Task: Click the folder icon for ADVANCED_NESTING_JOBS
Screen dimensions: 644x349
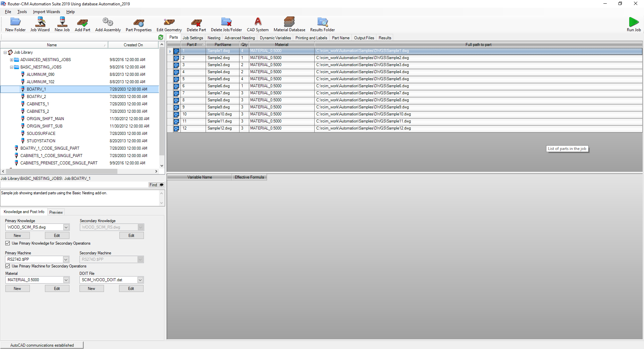Action: coord(16,60)
